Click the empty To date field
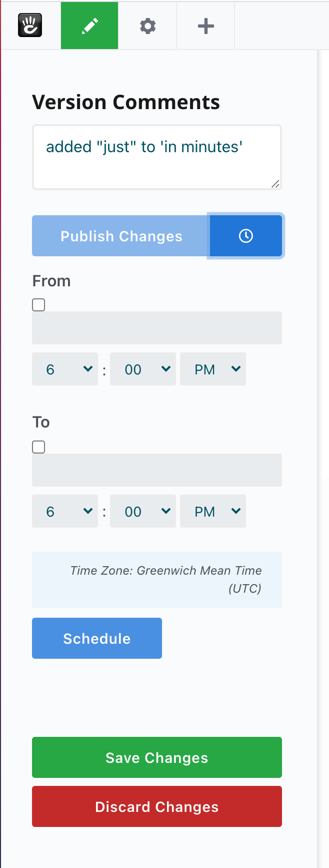The width and height of the screenshot is (329, 868). tap(156, 470)
